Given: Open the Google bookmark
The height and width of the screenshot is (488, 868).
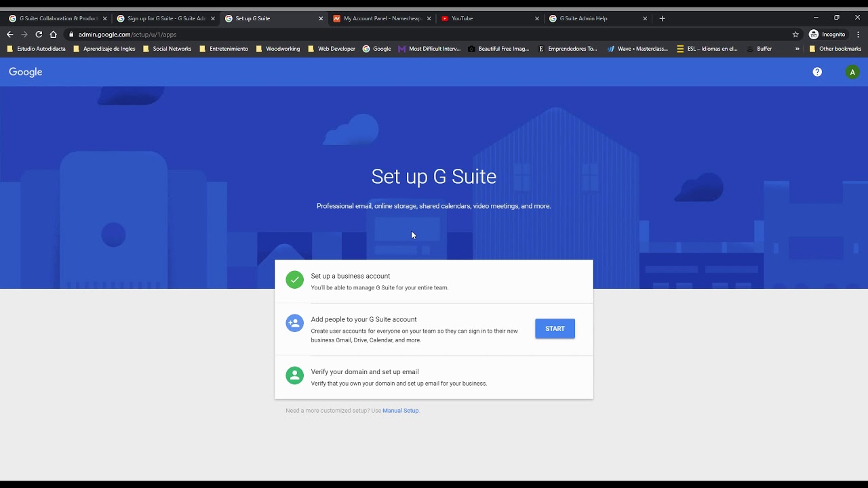Looking at the screenshot, I should coord(376,49).
